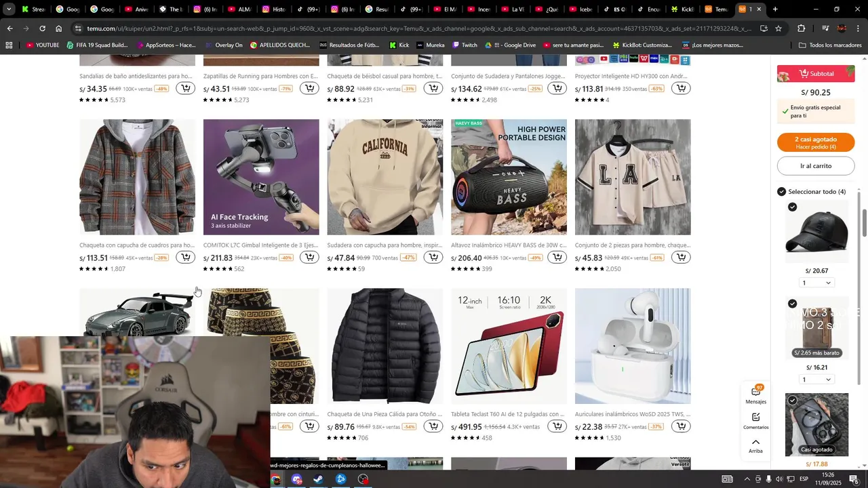Open Twitch bookmark
Screen dimensions: 868x488
[464, 45]
